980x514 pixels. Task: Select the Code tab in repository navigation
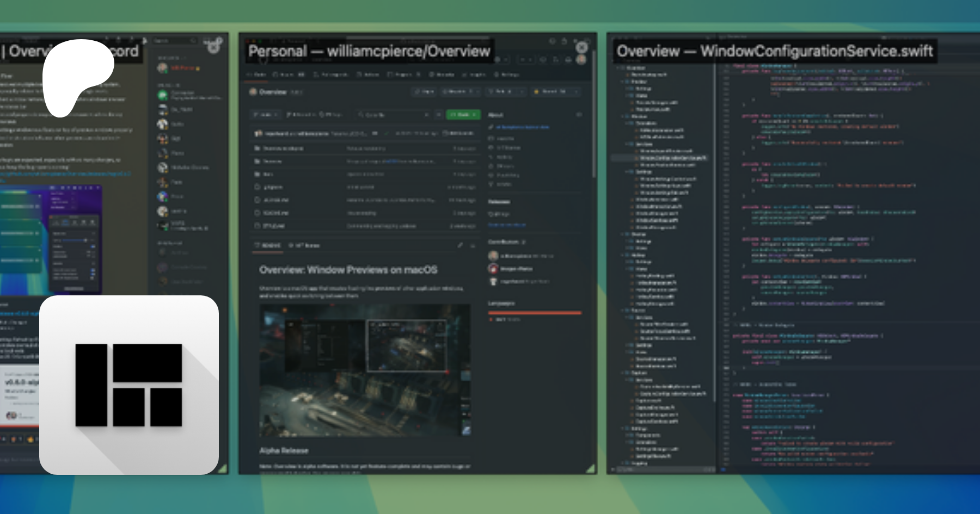tap(257, 75)
